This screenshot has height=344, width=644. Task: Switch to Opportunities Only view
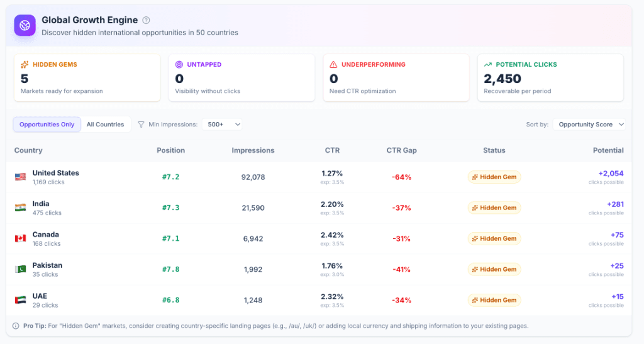click(47, 125)
